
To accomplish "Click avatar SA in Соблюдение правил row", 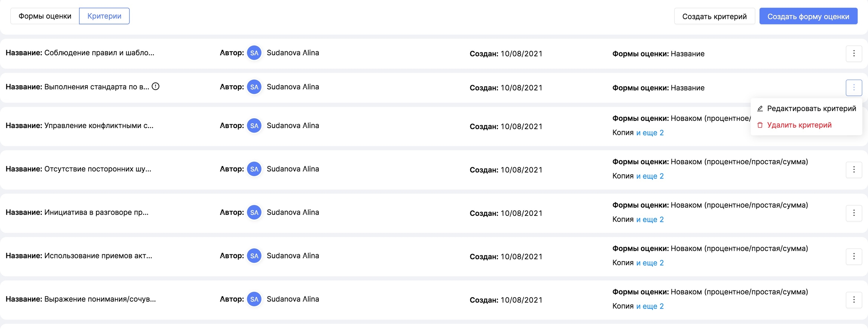I will (254, 53).
